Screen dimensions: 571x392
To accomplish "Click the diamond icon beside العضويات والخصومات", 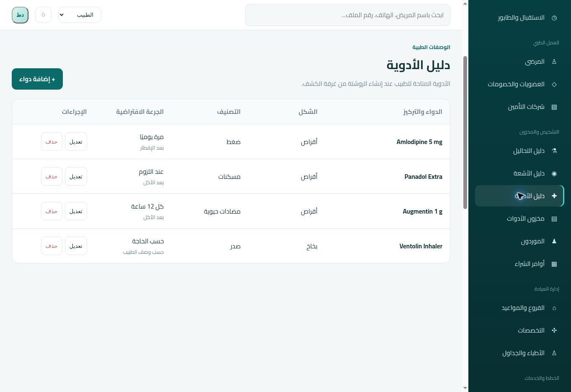I will click(x=554, y=84).
